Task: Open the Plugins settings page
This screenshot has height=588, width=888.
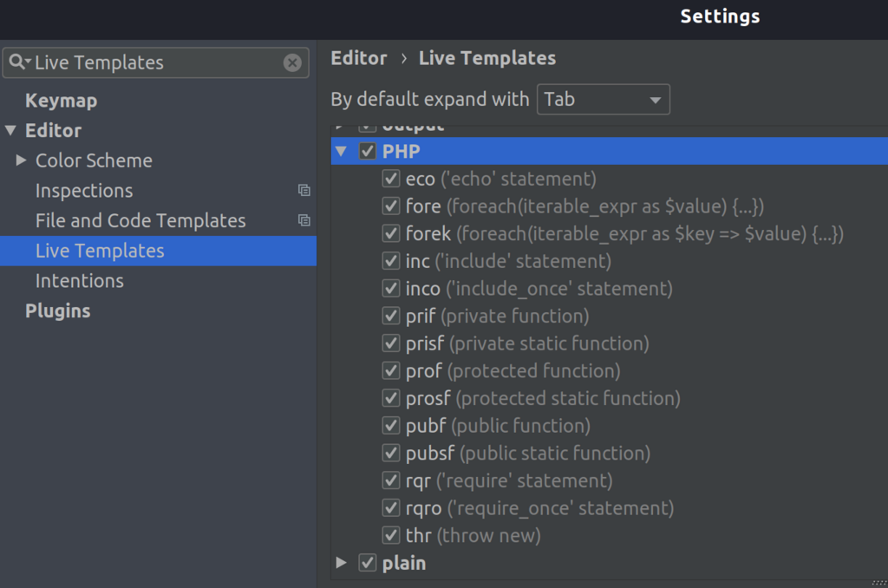Action: (x=57, y=311)
